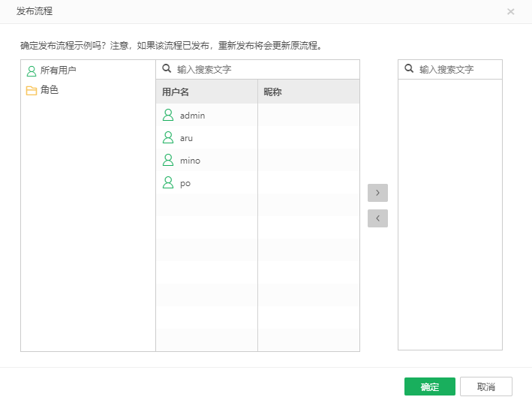Remove selected user with left arrow button
532x403 pixels.
[377, 218]
